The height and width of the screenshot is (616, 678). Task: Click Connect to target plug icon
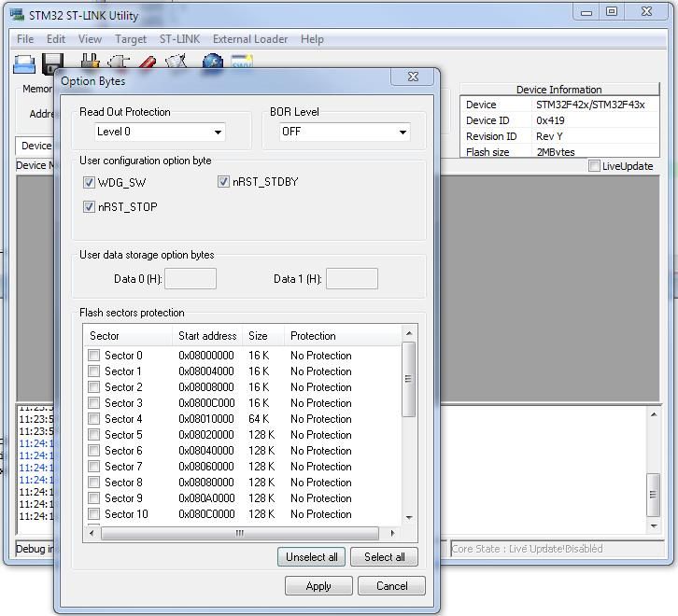[x=90, y=61]
